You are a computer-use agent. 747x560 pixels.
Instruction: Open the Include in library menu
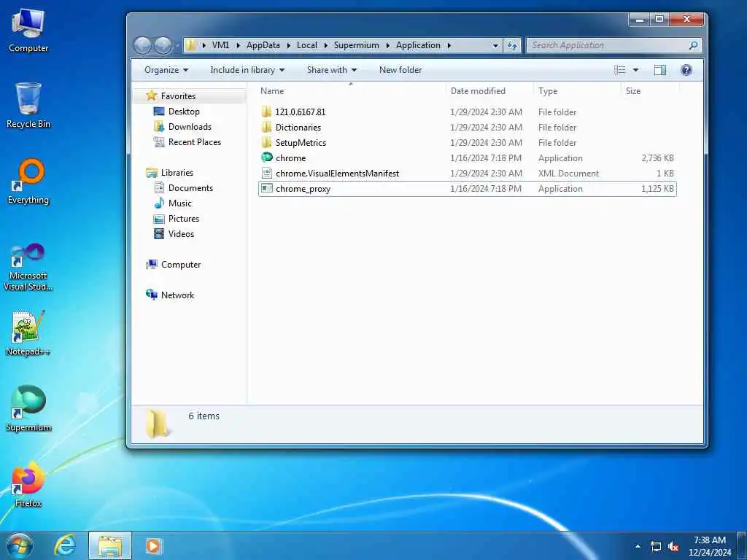click(247, 70)
